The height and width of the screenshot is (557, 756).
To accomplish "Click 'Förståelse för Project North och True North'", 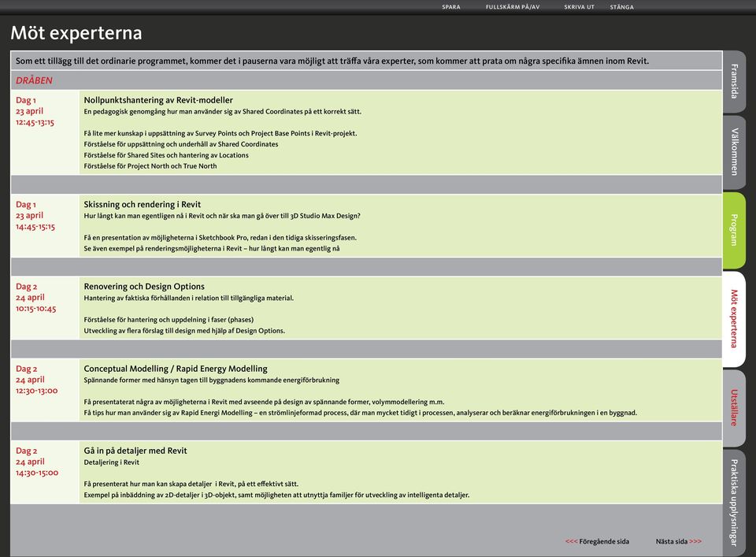I will coord(150,166).
